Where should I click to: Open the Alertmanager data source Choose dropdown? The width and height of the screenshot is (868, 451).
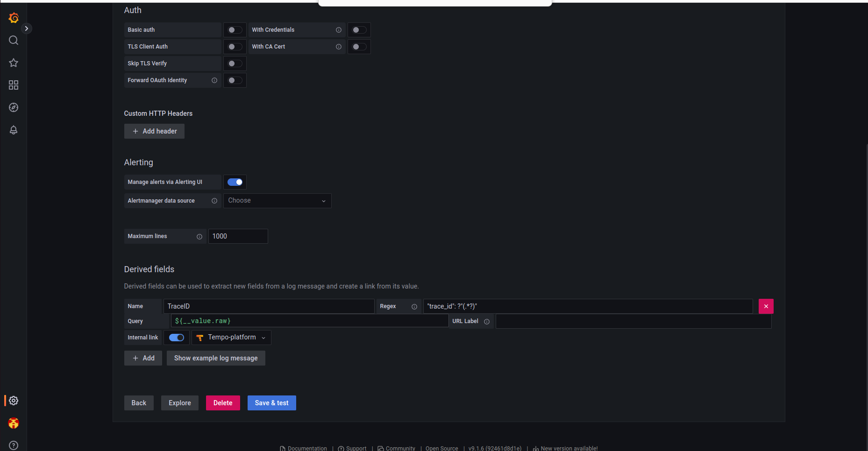click(277, 201)
